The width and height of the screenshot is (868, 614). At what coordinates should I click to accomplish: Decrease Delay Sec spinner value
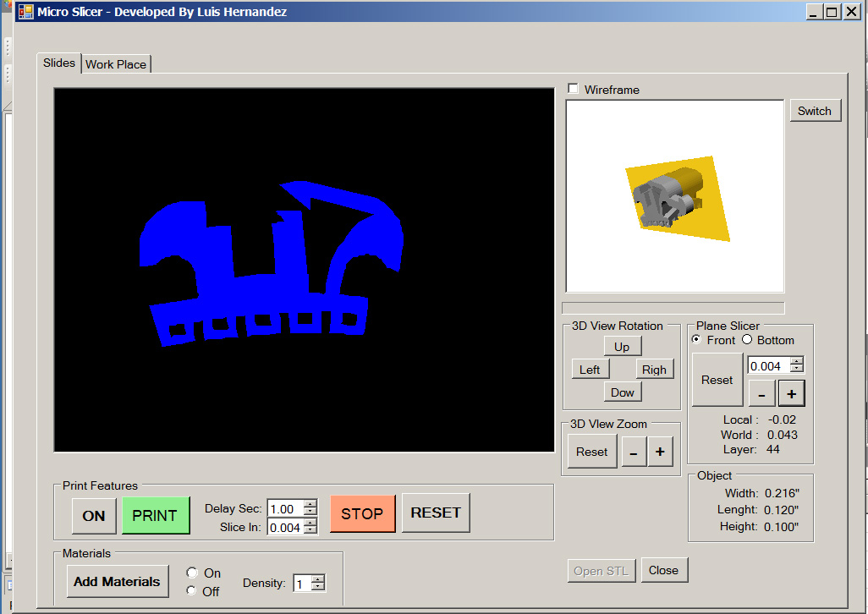(311, 513)
